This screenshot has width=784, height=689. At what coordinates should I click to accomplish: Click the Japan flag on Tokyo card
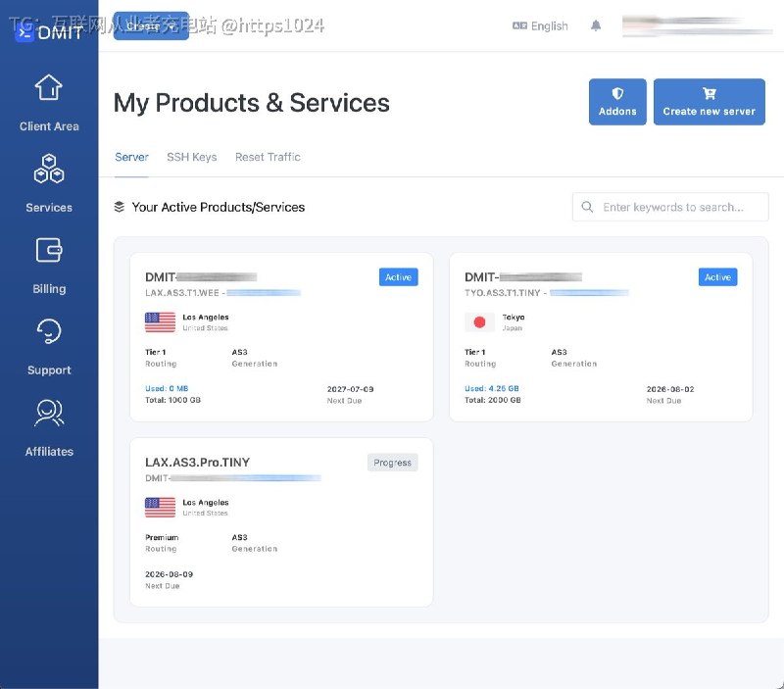[x=479, y=322]
